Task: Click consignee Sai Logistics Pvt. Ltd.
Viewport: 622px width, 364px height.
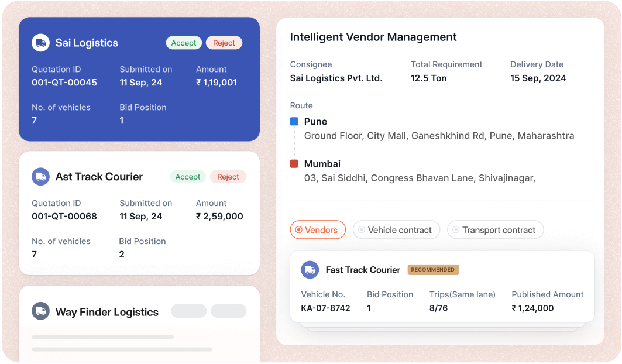Action: (x=336, y=78)
